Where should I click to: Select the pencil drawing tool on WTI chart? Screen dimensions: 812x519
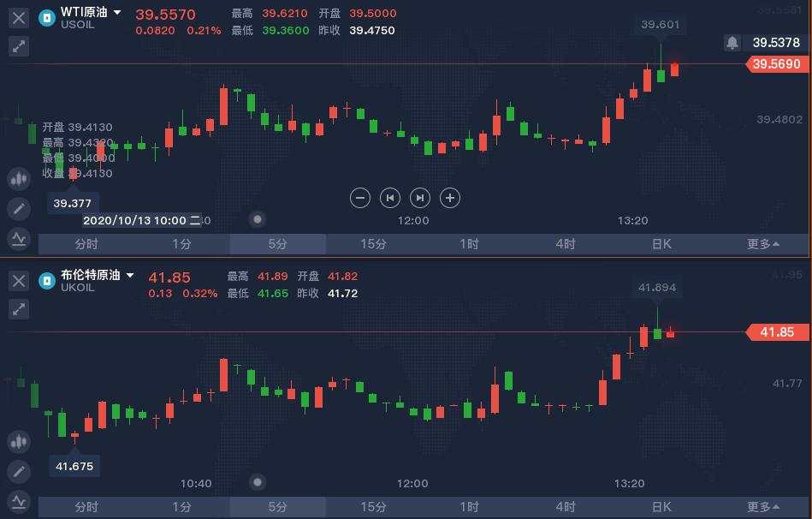point(19,209)
